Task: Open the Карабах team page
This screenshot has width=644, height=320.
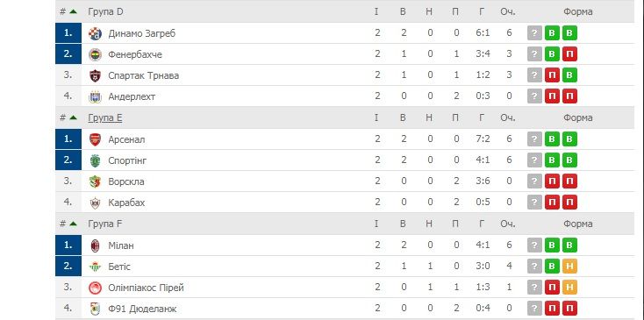Action: [126, 203]
